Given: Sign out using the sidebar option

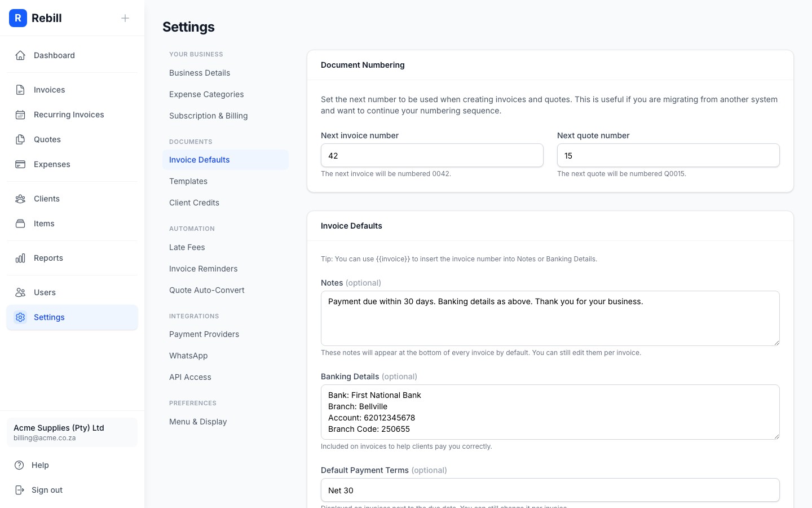Looking at the screenshot, I should point(47,489).
